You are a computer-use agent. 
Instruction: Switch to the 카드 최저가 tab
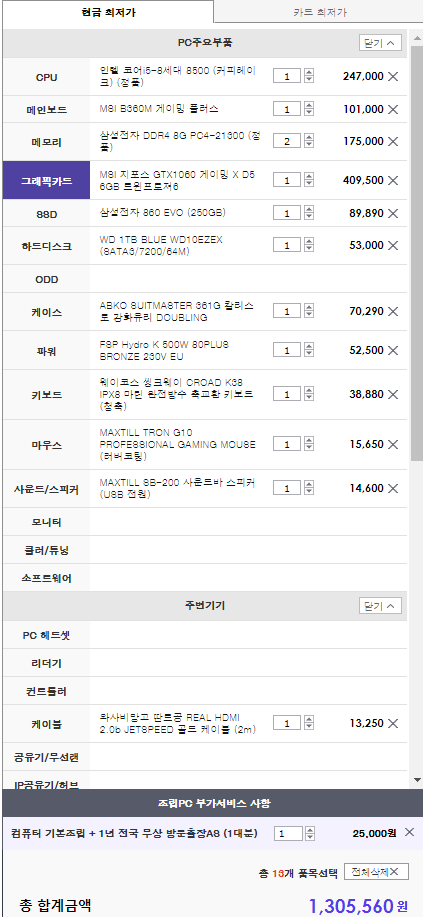pos(317,12)
